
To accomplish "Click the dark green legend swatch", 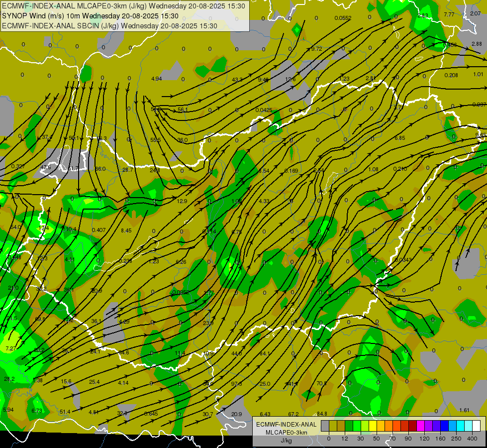I will (349, 426).
